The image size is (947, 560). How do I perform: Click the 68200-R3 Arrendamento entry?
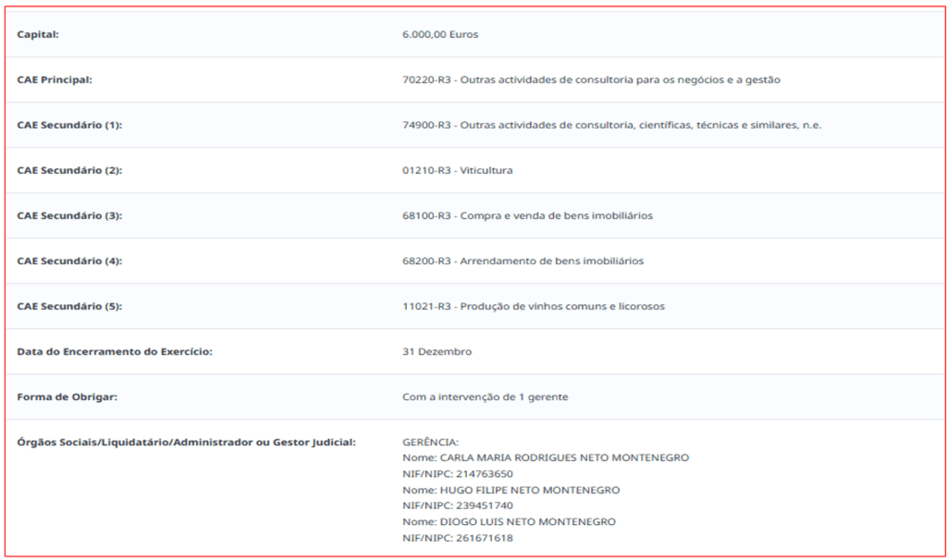523,262
